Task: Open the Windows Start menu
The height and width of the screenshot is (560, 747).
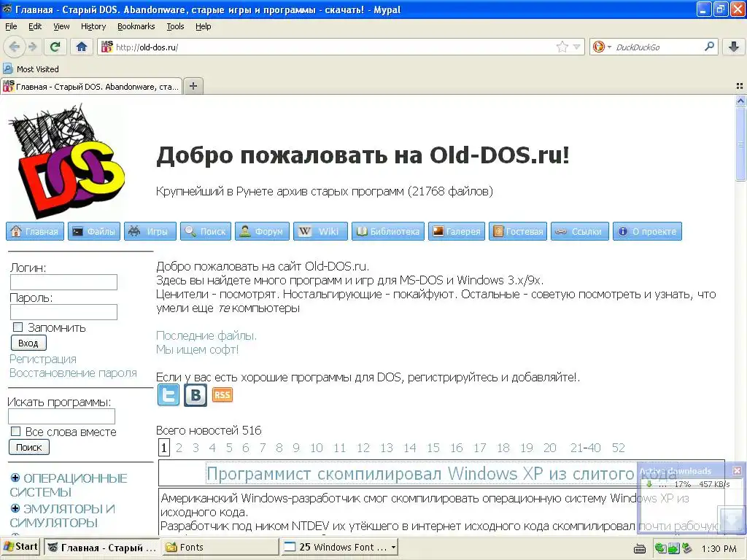Action: click(x=20, y=547)
